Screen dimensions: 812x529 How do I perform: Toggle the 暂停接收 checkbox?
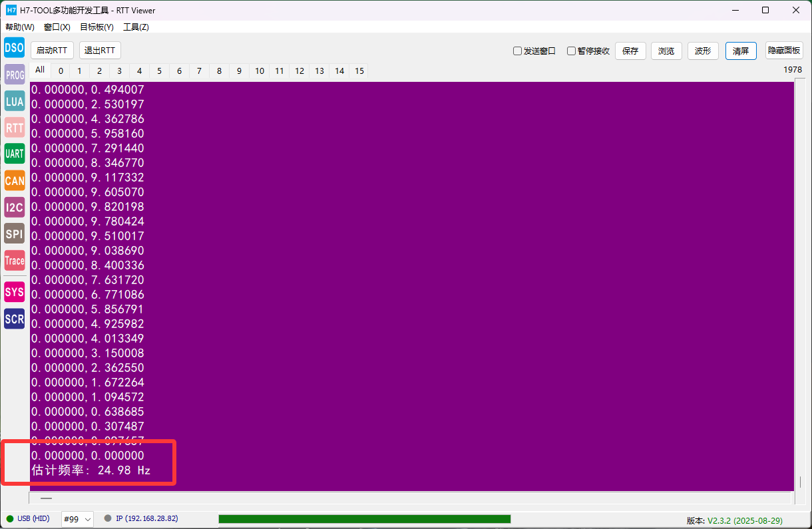pos(571,51)
